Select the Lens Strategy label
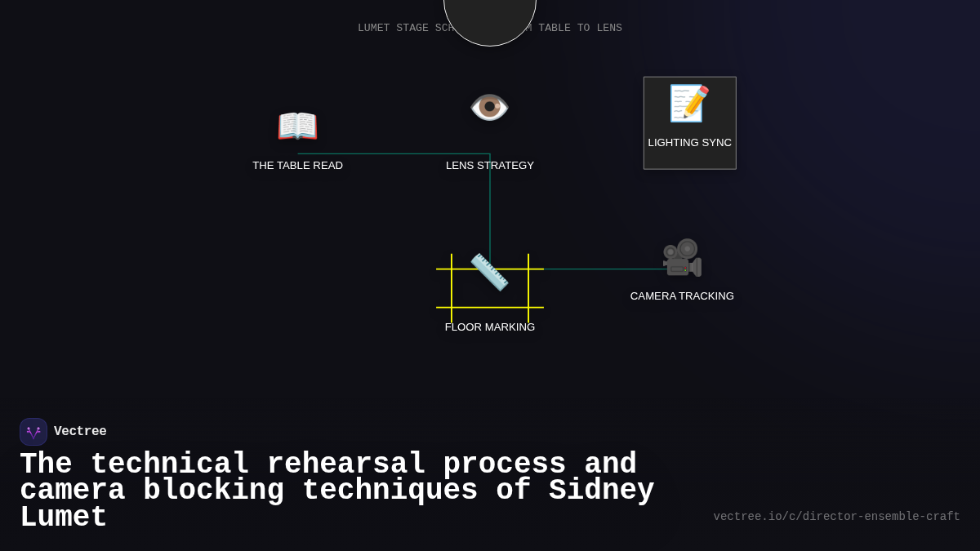Image resolution: width=980 pixels, height=551 pixels. [x=490, y=165]
